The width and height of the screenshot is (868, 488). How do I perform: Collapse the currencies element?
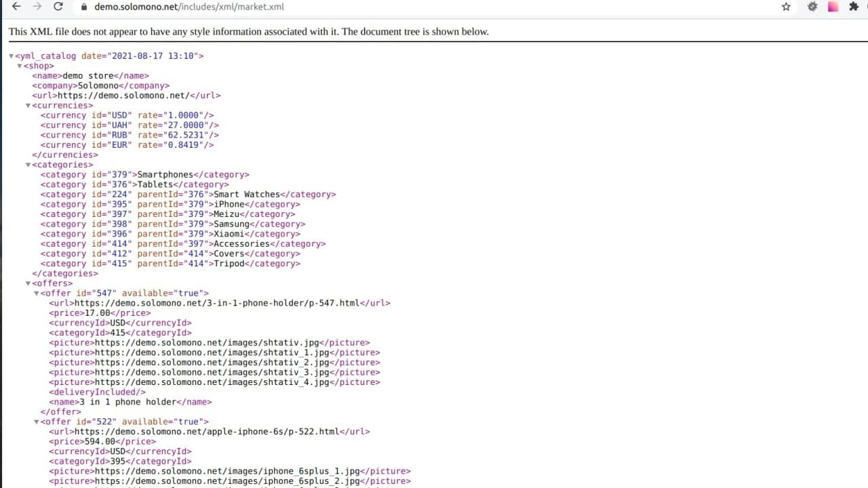click(28, 105)
